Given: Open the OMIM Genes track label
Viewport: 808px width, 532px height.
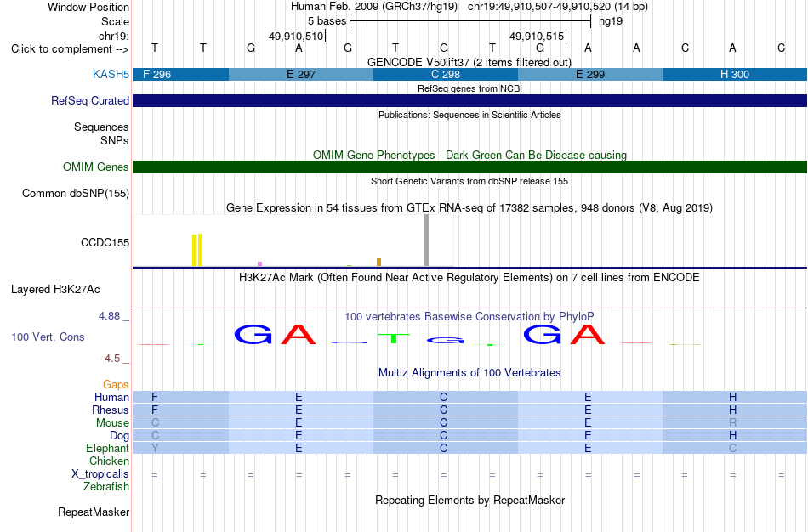Looking at the screenshot, I should [96, 167].
